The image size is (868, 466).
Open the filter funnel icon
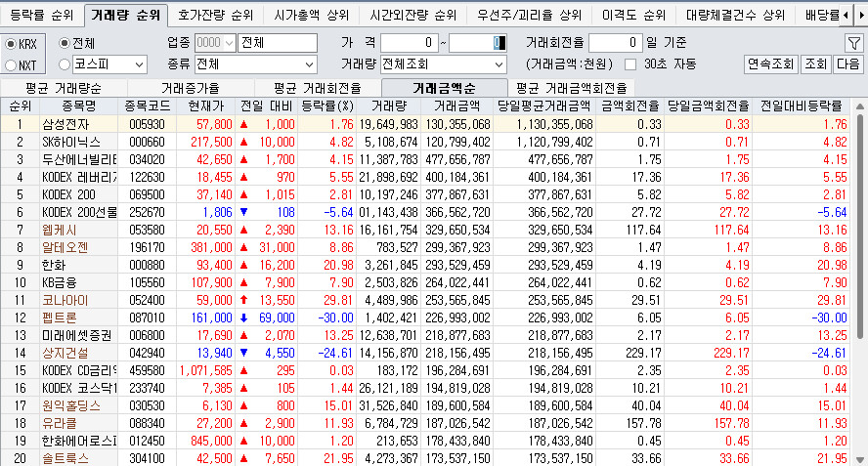point(853,43)
